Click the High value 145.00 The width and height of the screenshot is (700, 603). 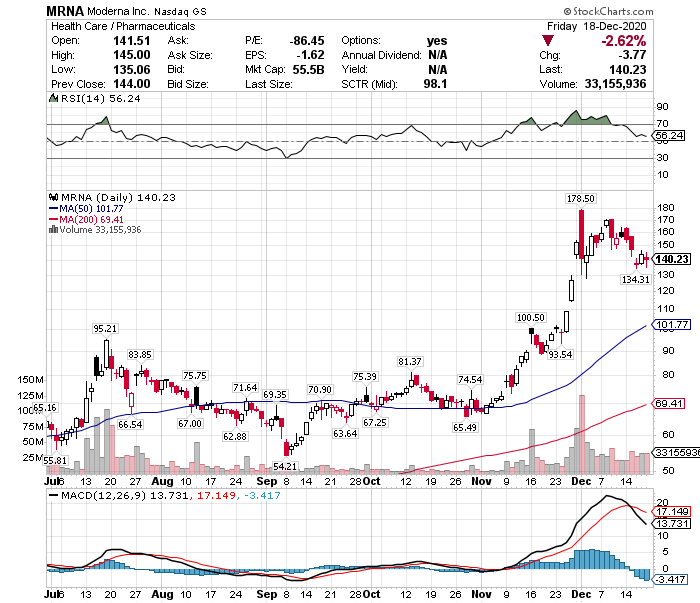(132, 55)
